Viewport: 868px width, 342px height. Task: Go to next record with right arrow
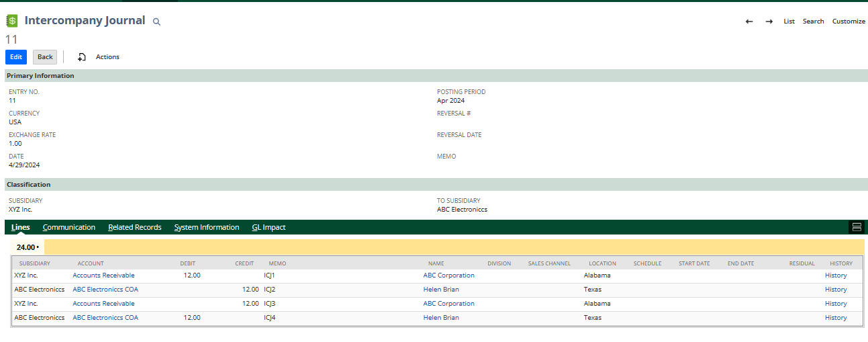tap(769, 22)
